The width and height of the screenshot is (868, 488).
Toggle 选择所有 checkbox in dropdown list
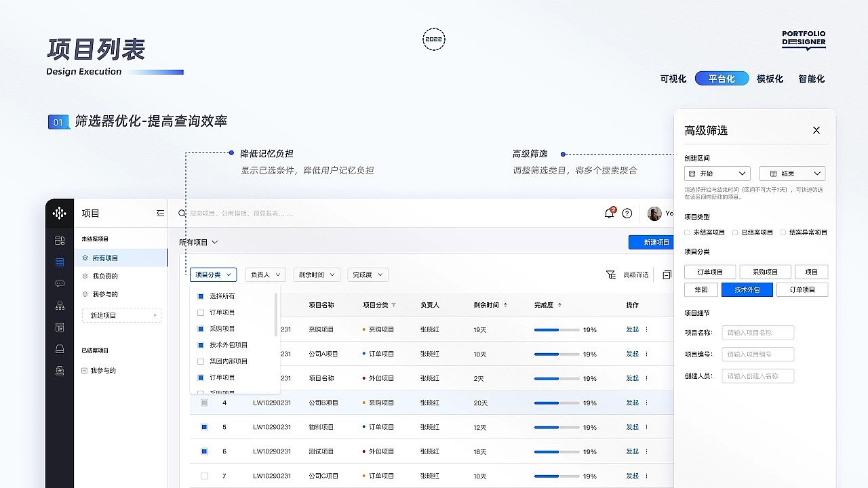click(201, 296)
